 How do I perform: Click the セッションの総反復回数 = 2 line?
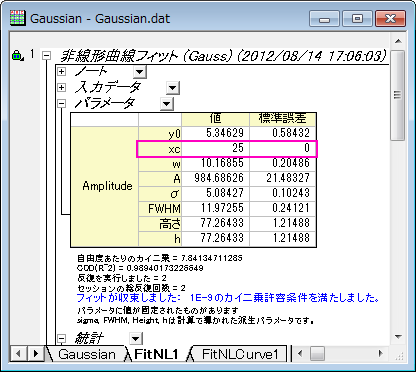click(131, 288)
